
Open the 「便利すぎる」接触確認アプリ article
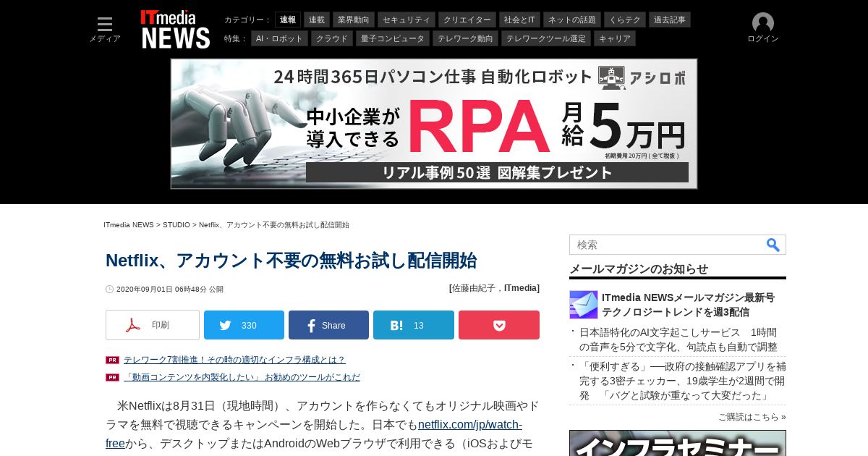[x=682, y=381]
